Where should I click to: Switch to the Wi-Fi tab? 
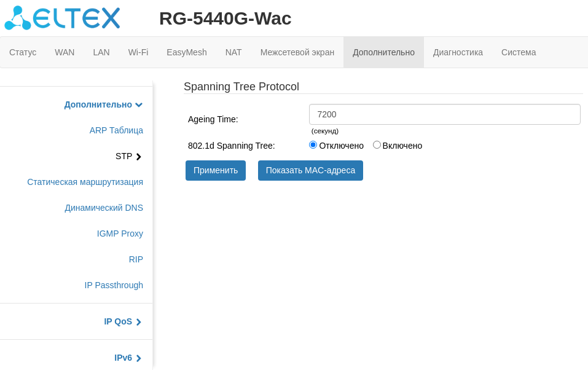point(138,52)
